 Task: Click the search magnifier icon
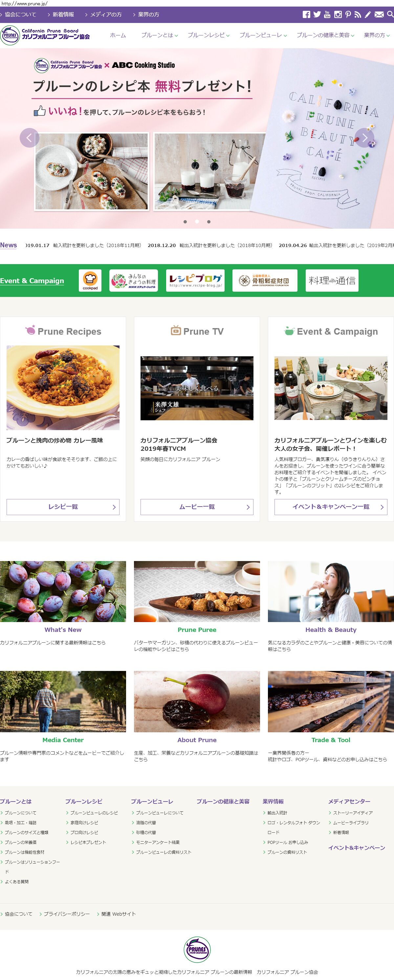tap(390, 14)
